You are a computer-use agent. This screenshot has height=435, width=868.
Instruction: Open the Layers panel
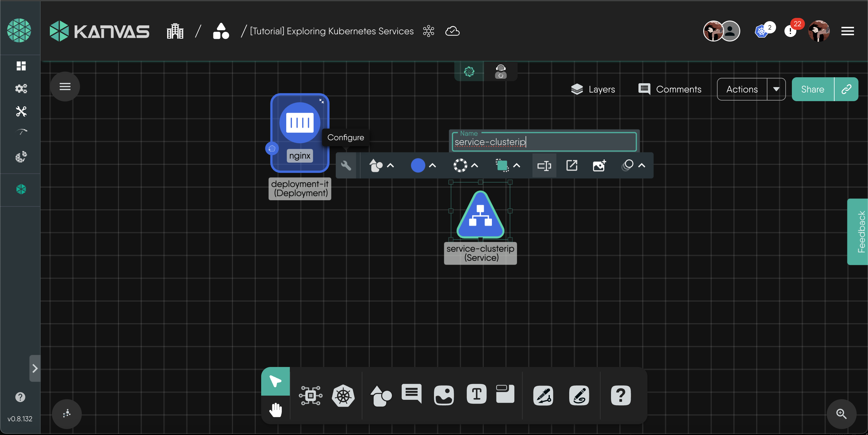tap(593, 89)
